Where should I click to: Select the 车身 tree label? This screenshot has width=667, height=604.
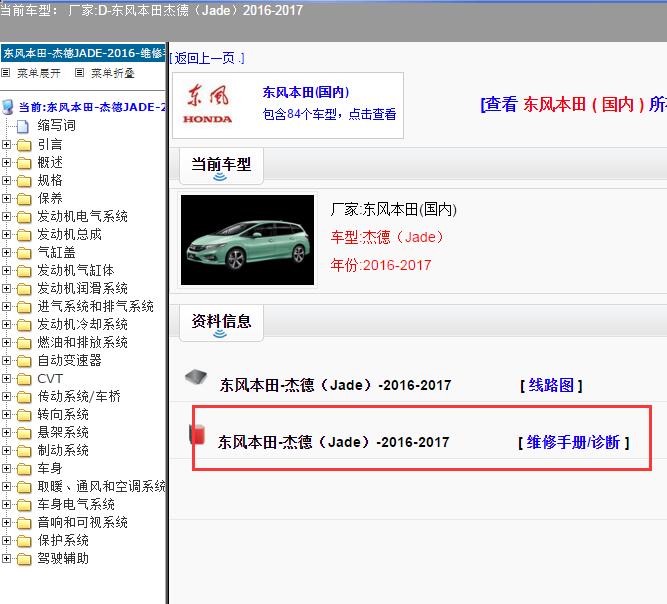(50, 468)
